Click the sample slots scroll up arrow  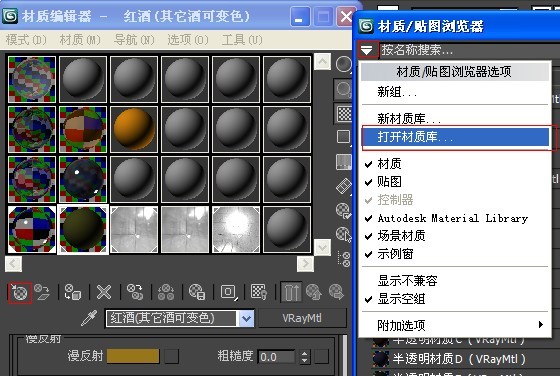click(322, 62)
